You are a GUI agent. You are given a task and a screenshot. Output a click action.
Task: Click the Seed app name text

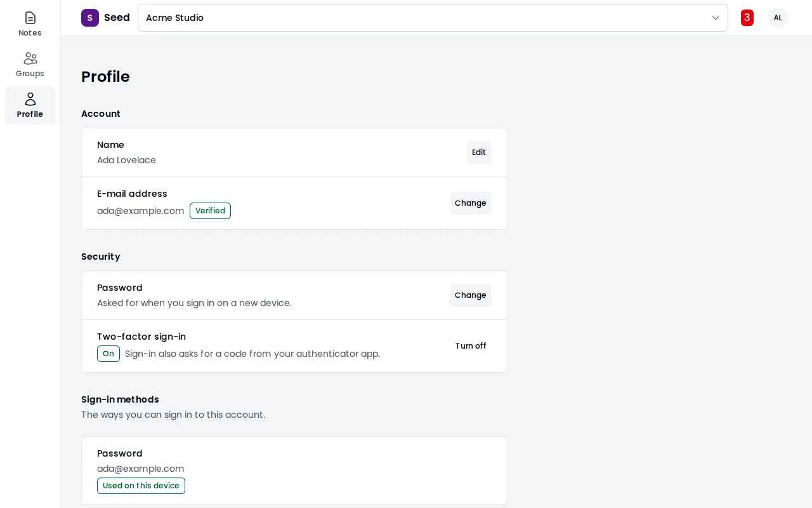(117, 18)
